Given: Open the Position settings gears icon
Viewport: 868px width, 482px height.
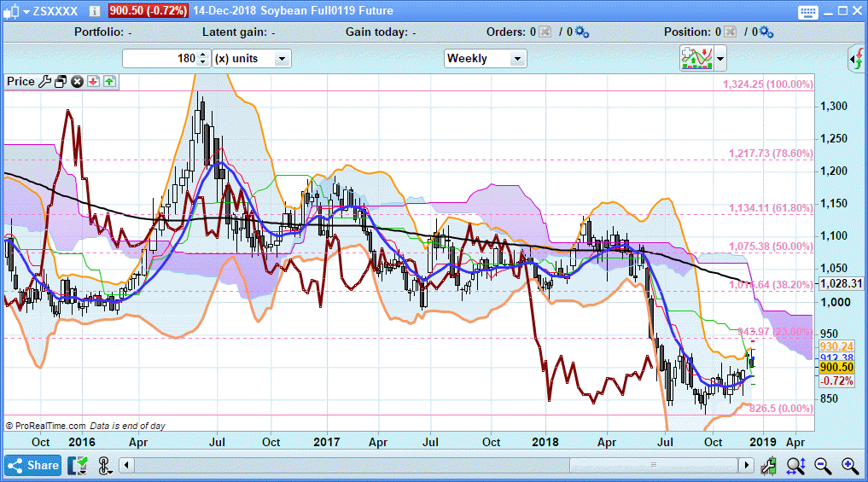Looking at the screenshot, I should coord(766,32).
